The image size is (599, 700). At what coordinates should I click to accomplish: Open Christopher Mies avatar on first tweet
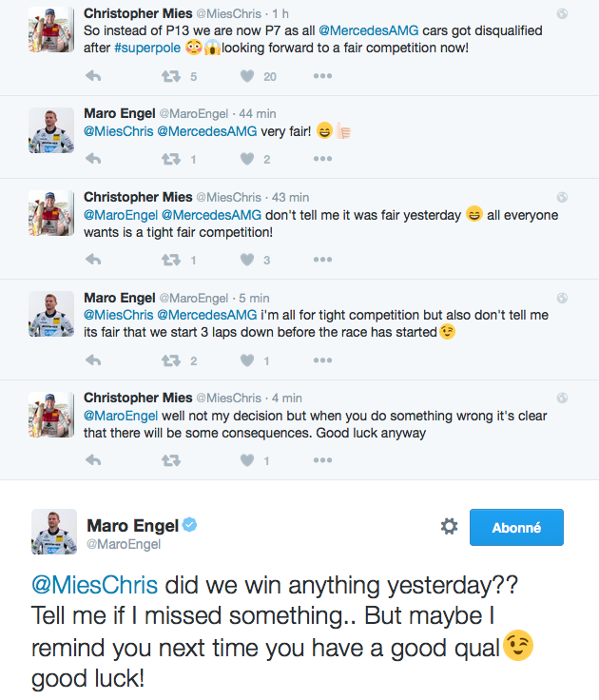point(51,29)
